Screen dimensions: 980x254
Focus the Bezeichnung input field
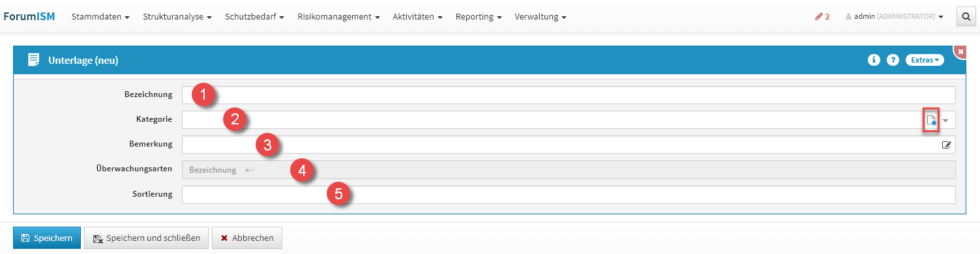click(x=569, y=95)
